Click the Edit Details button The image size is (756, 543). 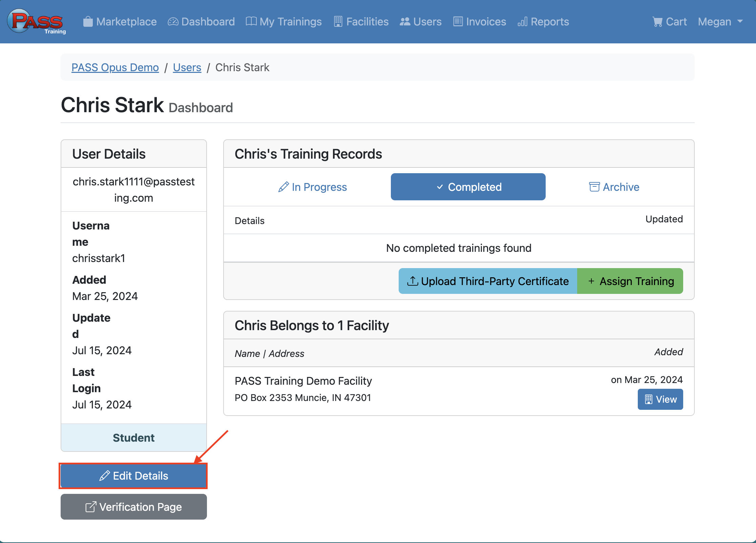(x=133, y=476)
